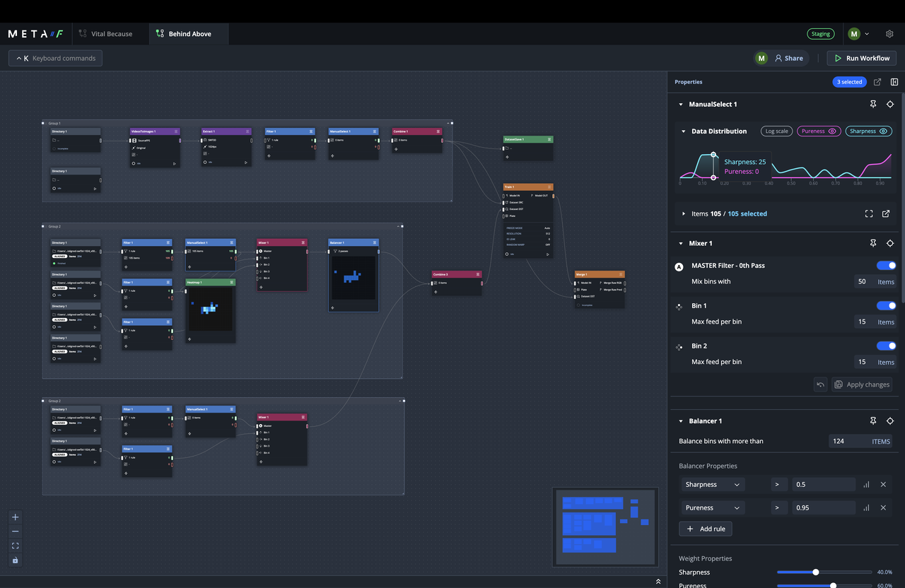The height and width of the screenshot is (588, 905).
Task: Share this workflow
Action: [788, 58]
